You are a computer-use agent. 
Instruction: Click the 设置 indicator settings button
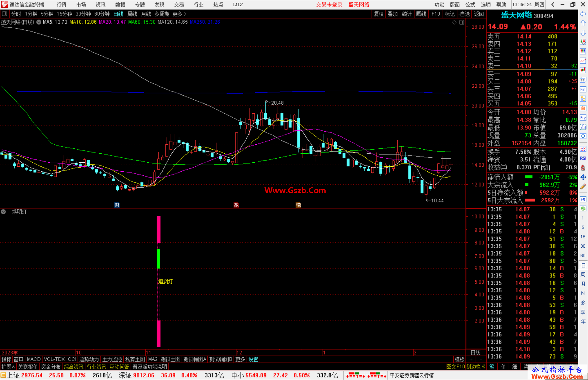(x=253, y=359)
